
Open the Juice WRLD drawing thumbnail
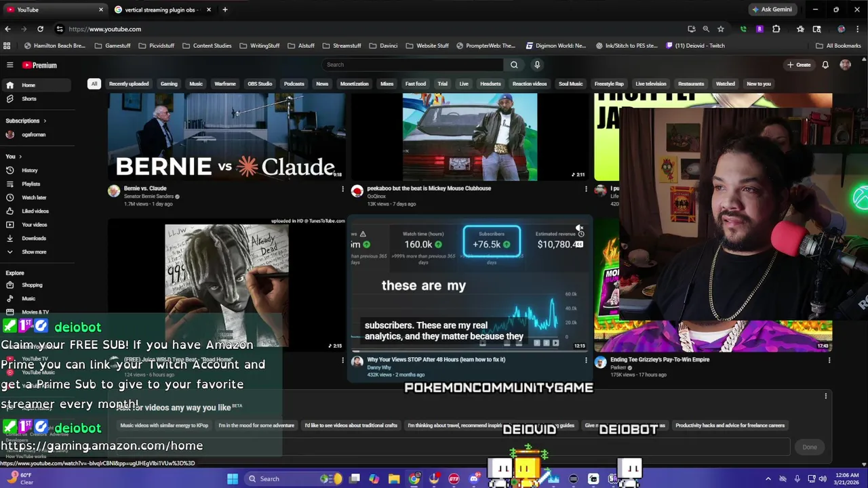tap(226, 285)
